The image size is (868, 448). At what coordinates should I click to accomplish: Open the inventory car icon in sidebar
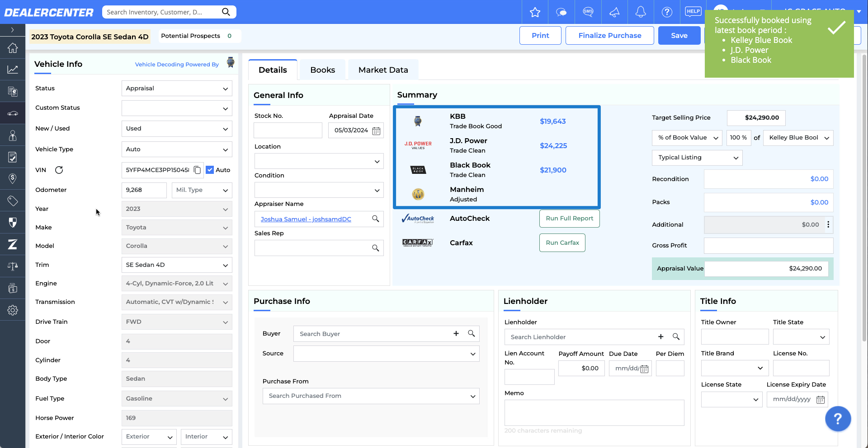coord(13,113)
